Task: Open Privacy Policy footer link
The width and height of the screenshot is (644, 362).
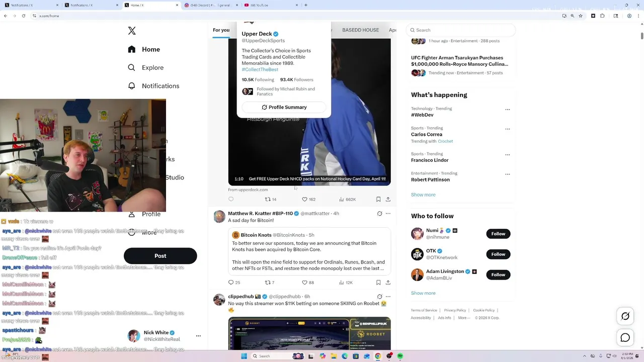Action: 455,310
